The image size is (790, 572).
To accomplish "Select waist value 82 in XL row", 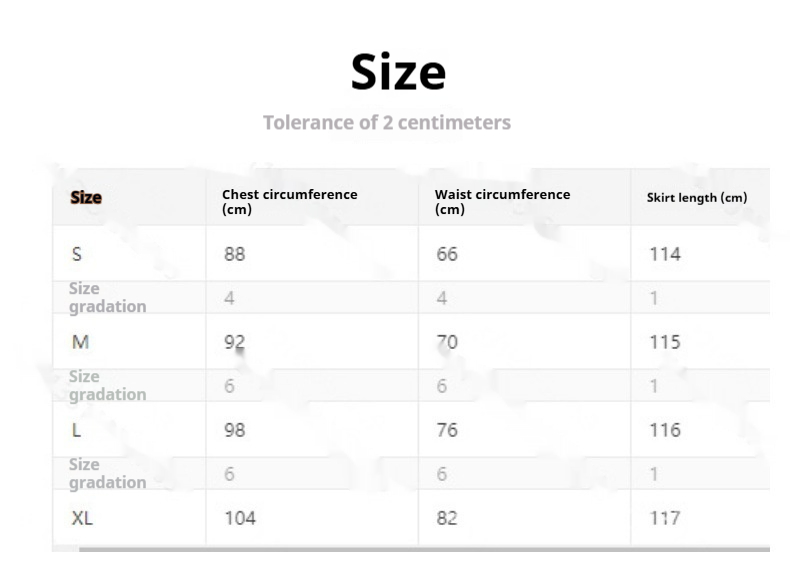I will coord(447,518).
